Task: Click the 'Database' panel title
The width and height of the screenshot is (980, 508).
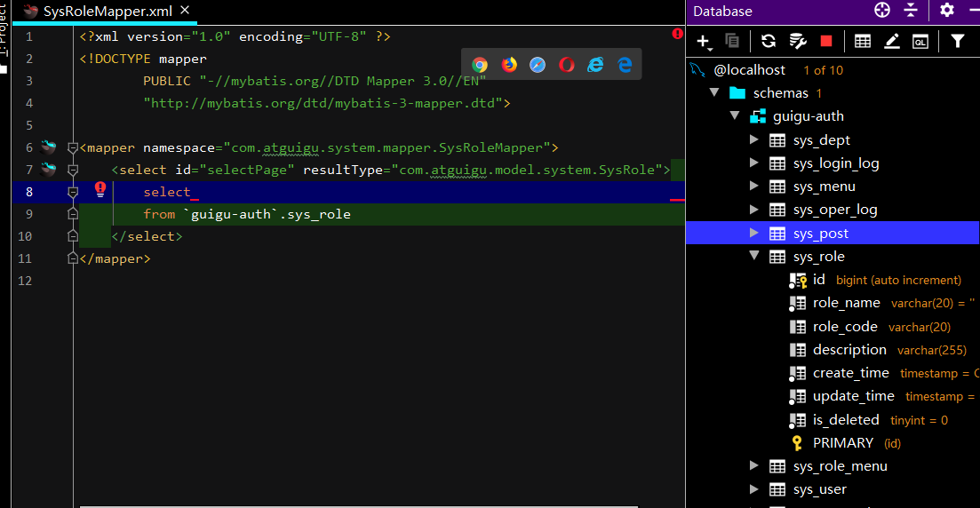Action: (722, 12)
